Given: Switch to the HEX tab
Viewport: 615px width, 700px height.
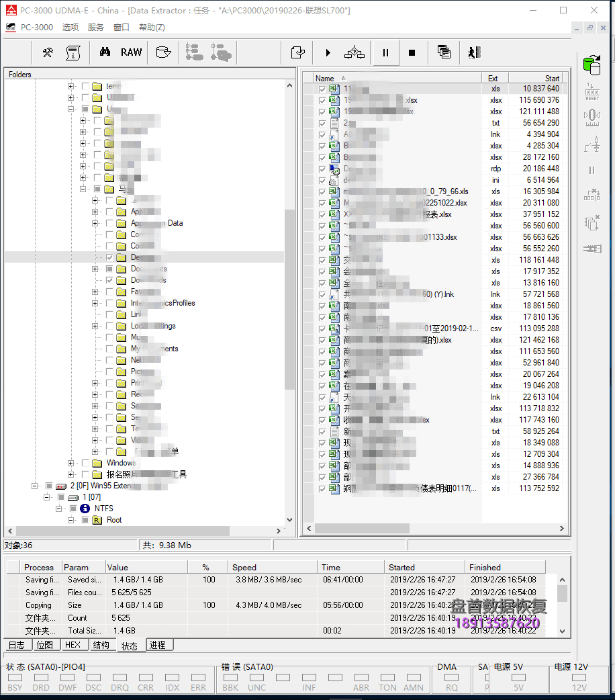Looking at the screenshot, I should 73,645.
